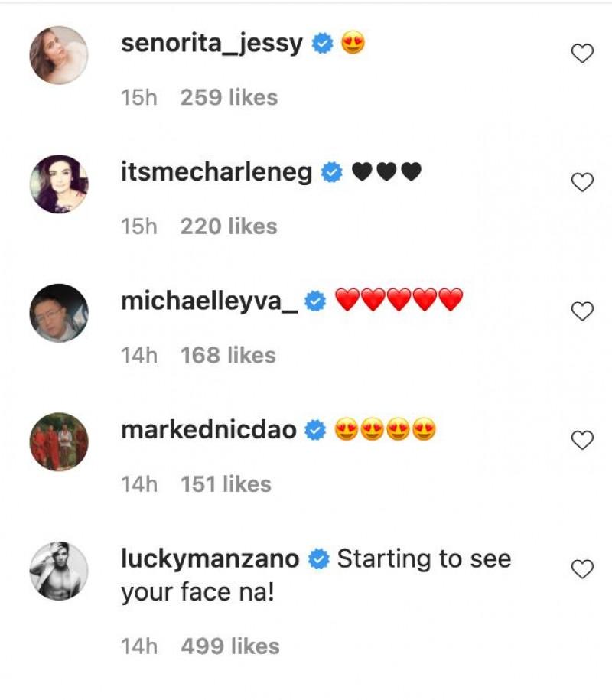
Task: Heart the comment from markednicdao
Action: coord(583,441)
